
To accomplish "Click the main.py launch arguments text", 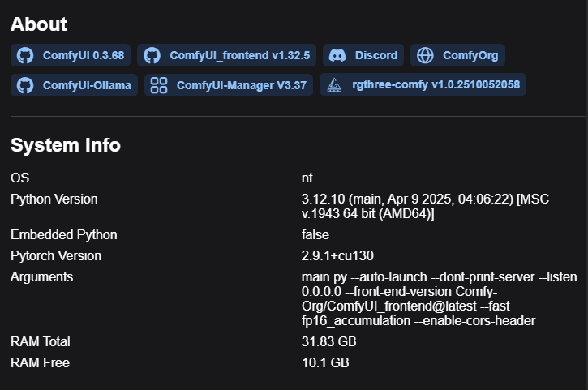I will (x=439, y=298).
